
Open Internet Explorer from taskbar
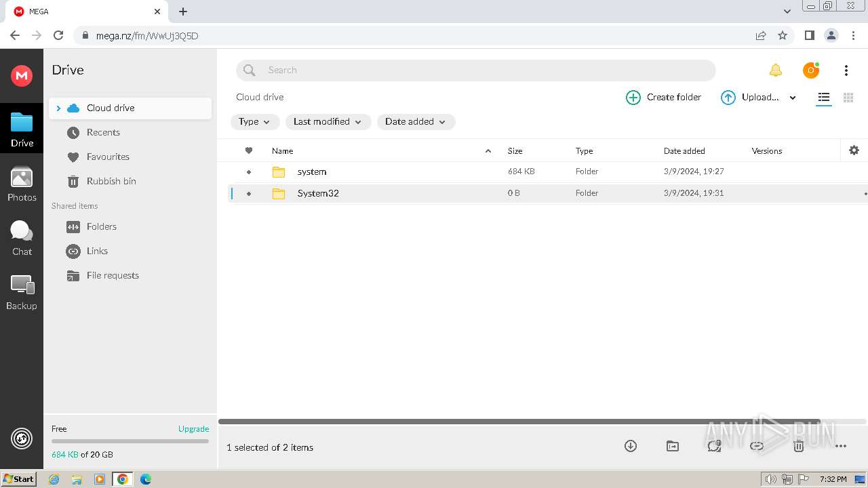(54, 479)
